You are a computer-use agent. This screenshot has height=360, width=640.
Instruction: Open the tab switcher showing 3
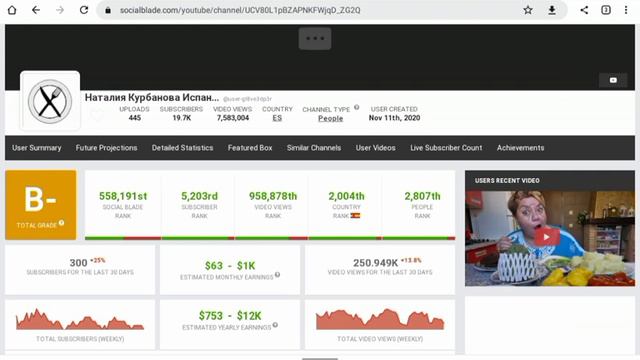[606, 10]
